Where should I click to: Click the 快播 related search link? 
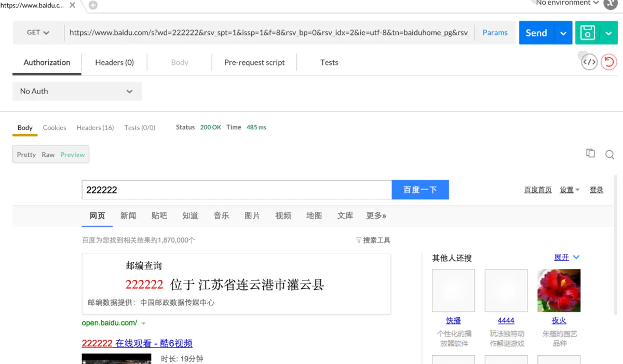pos(453,320)
